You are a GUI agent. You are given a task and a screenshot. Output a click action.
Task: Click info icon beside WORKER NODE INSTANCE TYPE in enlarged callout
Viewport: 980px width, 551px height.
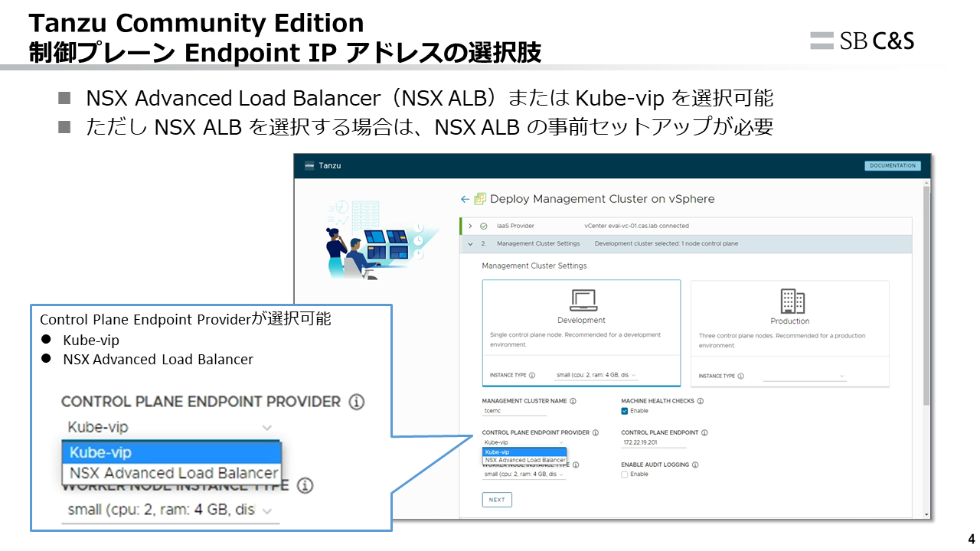[x=305, y=486]
